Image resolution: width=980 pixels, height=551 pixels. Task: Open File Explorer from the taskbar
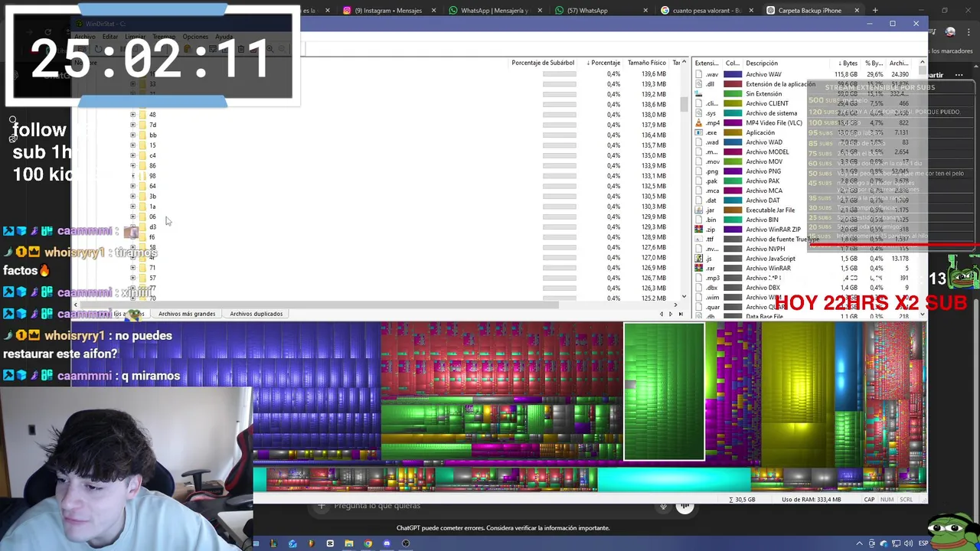[349, 543]
